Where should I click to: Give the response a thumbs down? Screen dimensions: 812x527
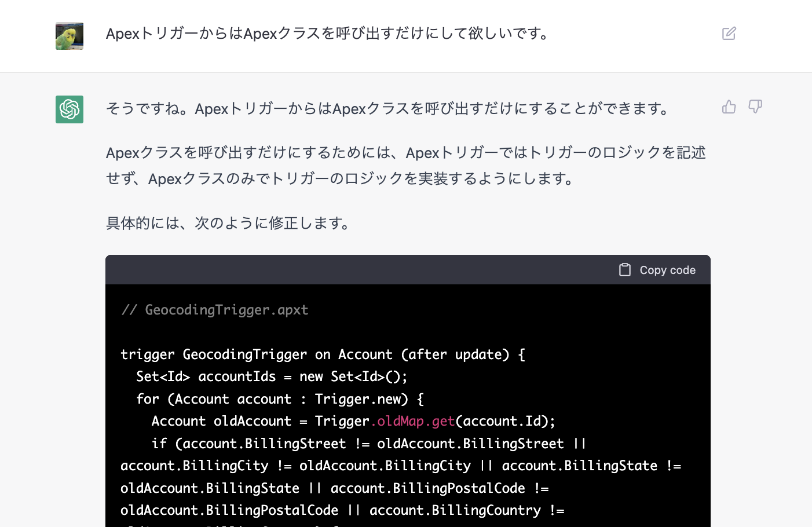[755, 107]
